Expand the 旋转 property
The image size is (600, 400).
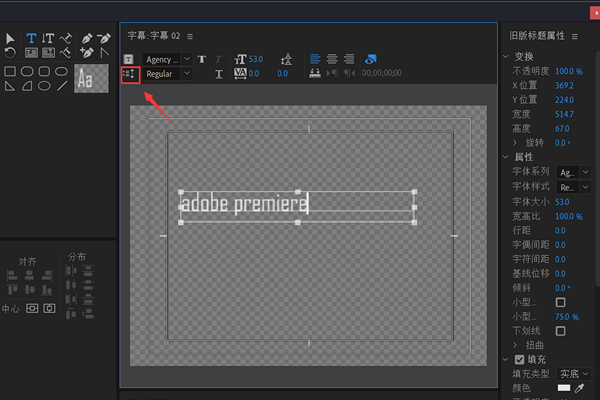(x=515, y=143)
